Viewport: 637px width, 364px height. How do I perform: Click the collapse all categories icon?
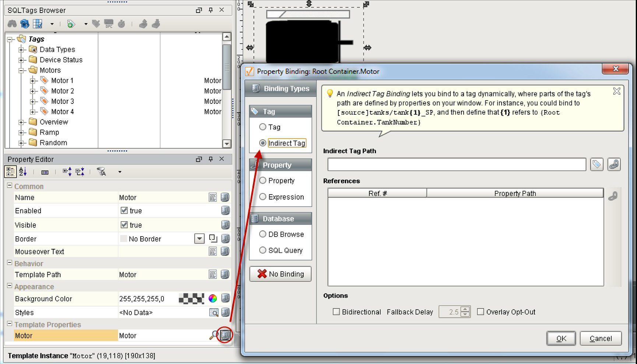pyautogui.click(x=80, y=172)
